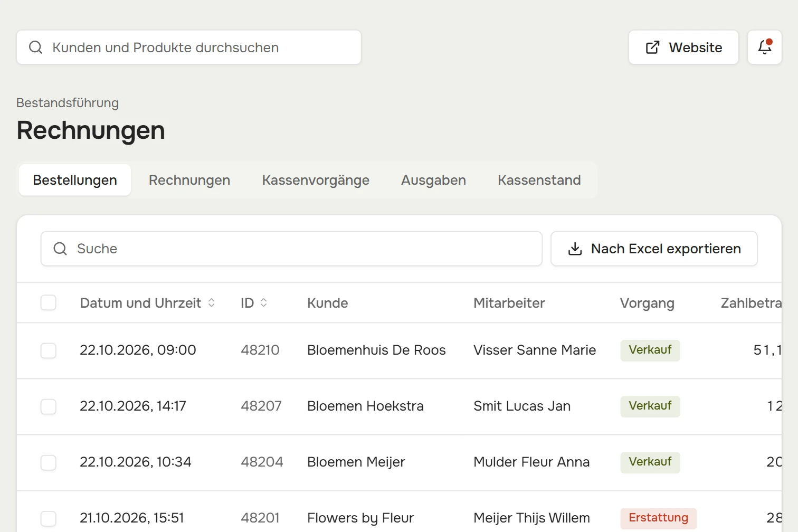Click customer Flowers by Fleur
This screenshot has width=798, height=532.
tap(360, 518)
